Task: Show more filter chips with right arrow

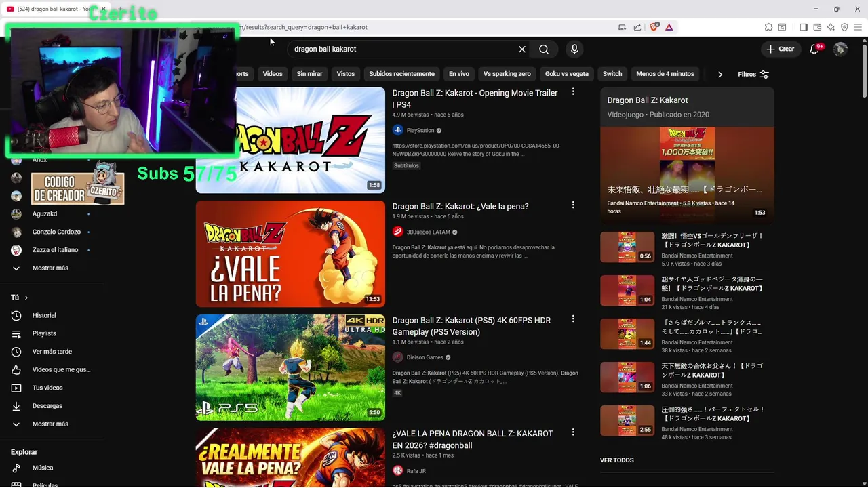Action: (x=720, y=74)
